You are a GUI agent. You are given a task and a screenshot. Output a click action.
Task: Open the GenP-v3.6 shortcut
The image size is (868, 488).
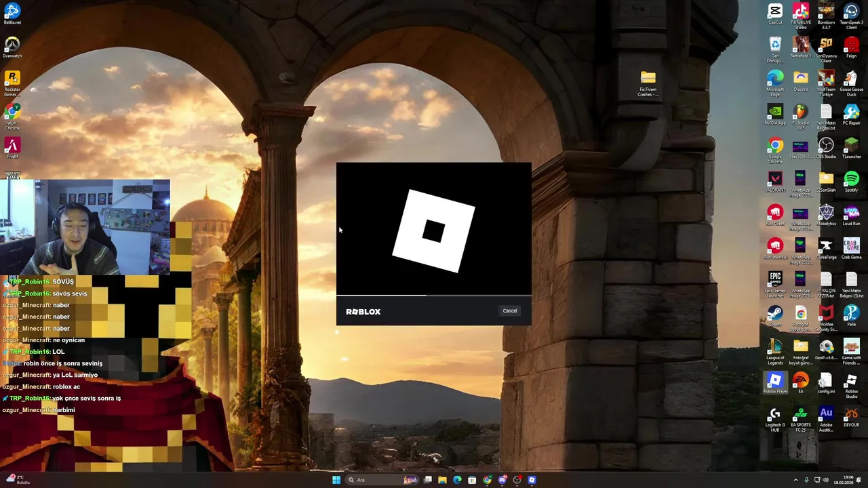click(x=826, y=349)
